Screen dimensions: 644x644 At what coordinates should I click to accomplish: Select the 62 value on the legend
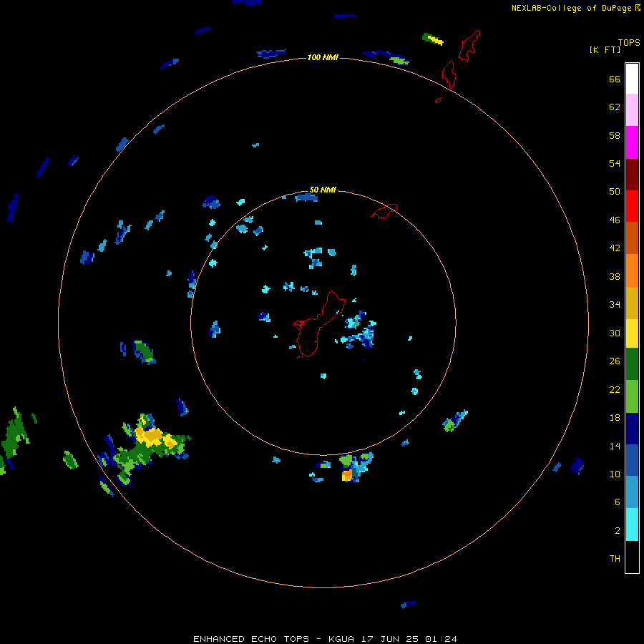[615, 107]
